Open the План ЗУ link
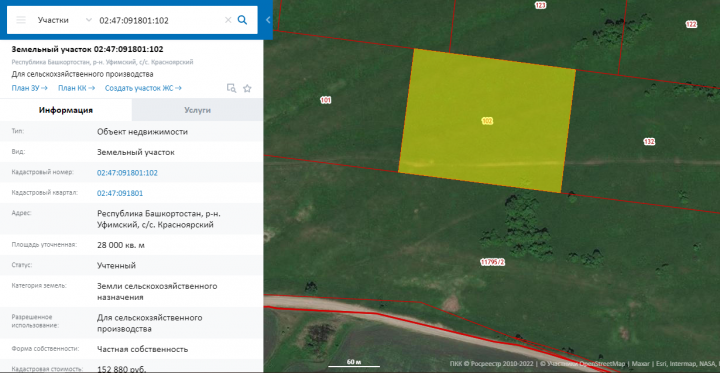Viewport: 720px width, 373px height. (29, 88)
